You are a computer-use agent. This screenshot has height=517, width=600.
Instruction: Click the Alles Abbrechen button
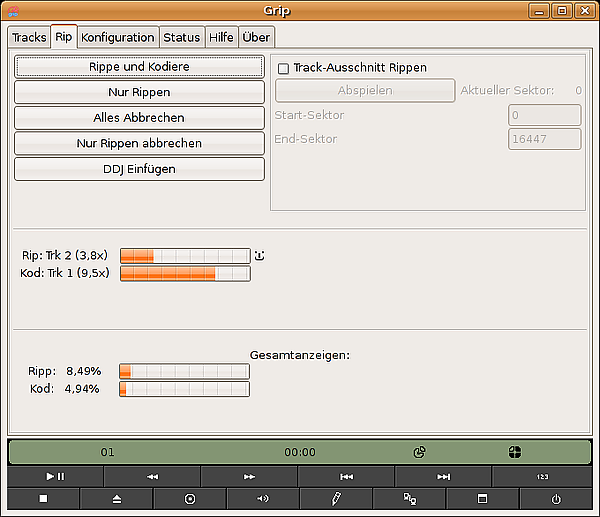[x=139, y=118]
